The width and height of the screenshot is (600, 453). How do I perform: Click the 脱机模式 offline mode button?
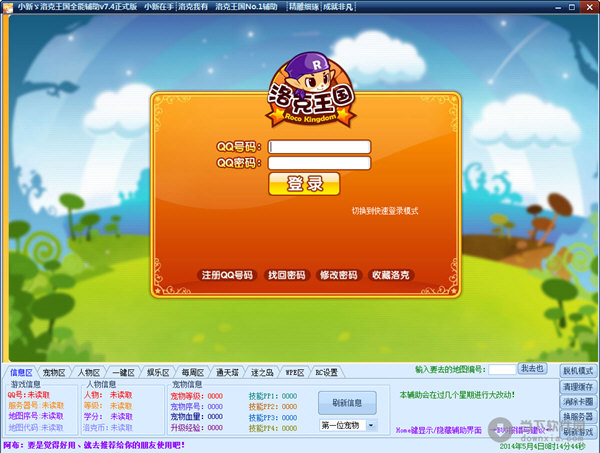click(x=578, y=370)
